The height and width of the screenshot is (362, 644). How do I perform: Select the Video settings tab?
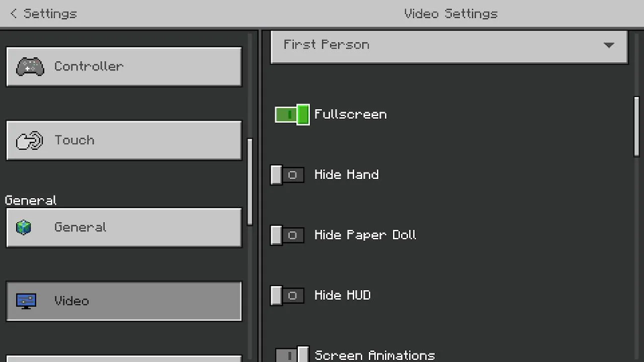click(124, 301)
